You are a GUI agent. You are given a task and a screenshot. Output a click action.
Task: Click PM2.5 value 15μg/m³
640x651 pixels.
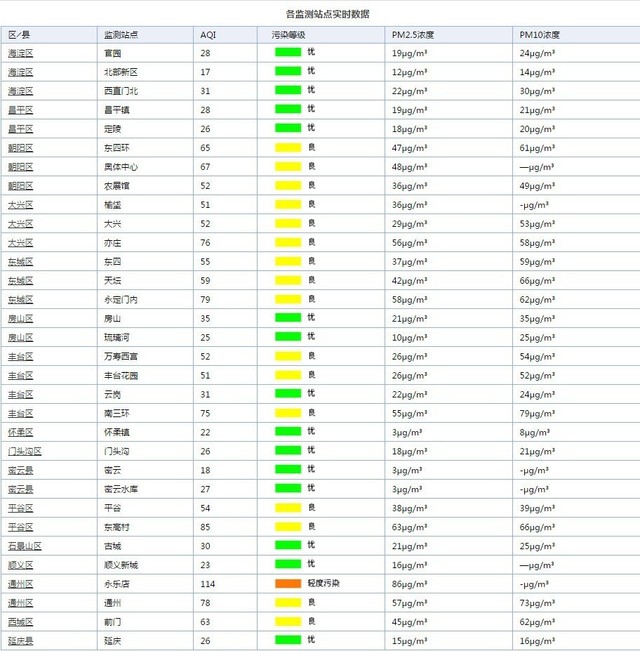[410, 641]
